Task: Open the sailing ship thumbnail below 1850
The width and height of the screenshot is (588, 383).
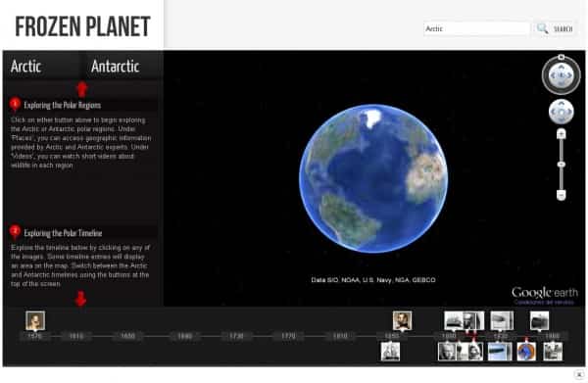Action: pos(390,352)
